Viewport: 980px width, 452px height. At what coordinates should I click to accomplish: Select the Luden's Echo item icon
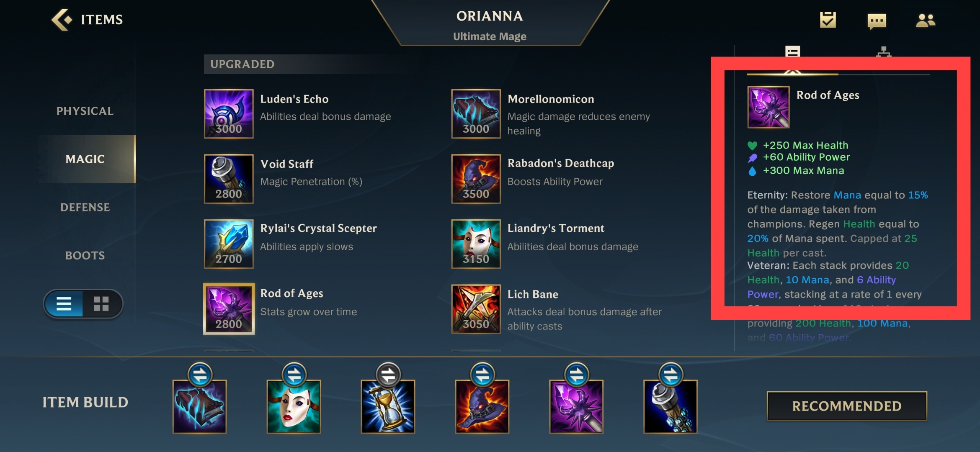click(x=229, y=114)
